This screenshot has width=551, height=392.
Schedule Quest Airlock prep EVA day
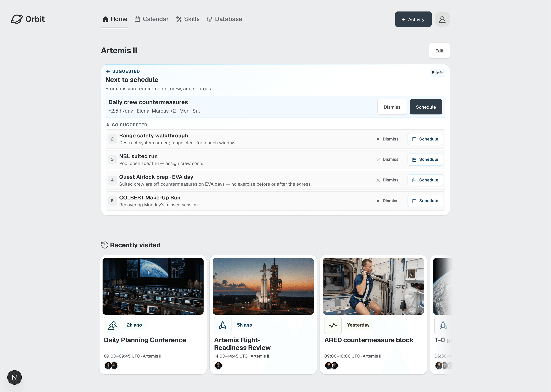[x=425, y=180]
